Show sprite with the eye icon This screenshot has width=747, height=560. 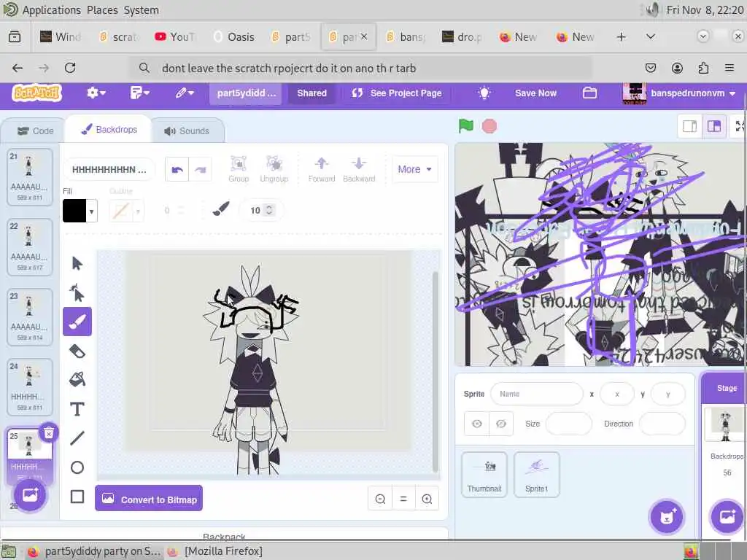click(x=477, y=424)
